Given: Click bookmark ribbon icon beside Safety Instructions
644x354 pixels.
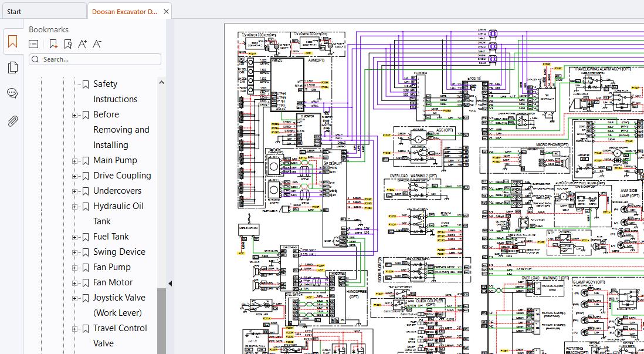Looking at the screenshot, I should pos(86,85).
